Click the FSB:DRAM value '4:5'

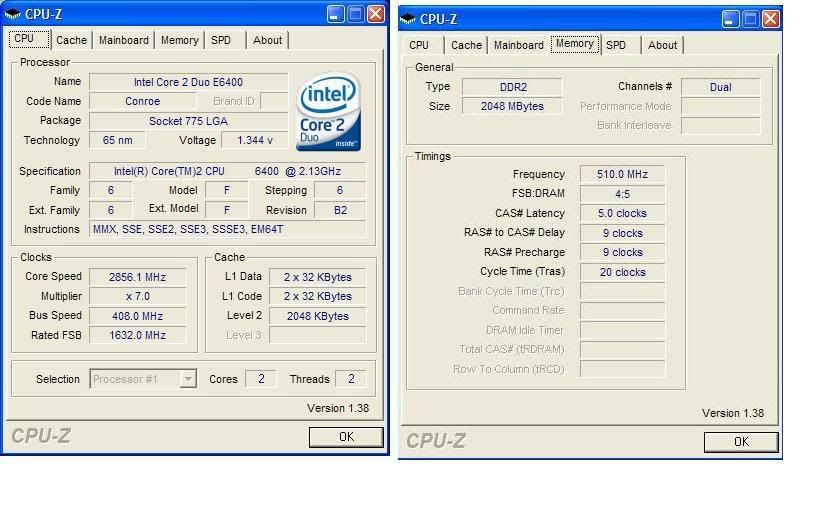coord(622,194)
